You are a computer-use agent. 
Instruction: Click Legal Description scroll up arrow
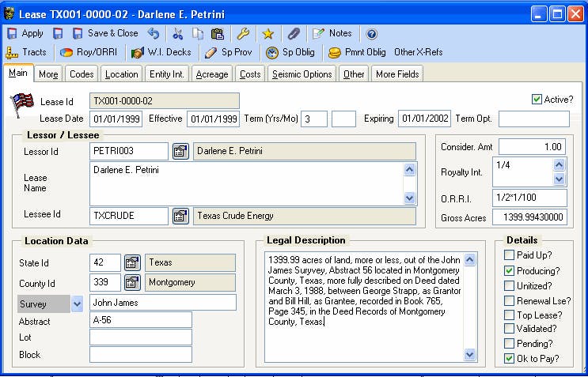click(x=469, y=259)
